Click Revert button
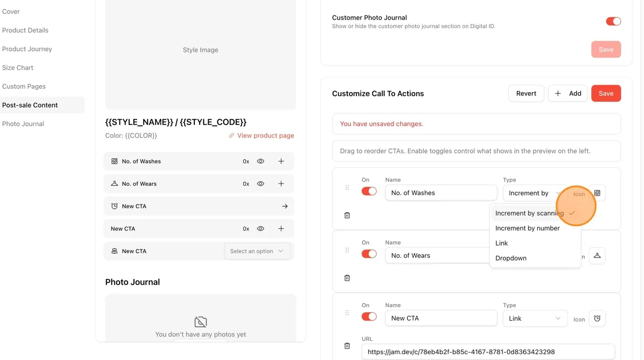Viewport: 644px width, 360px height. coord(526,93)
